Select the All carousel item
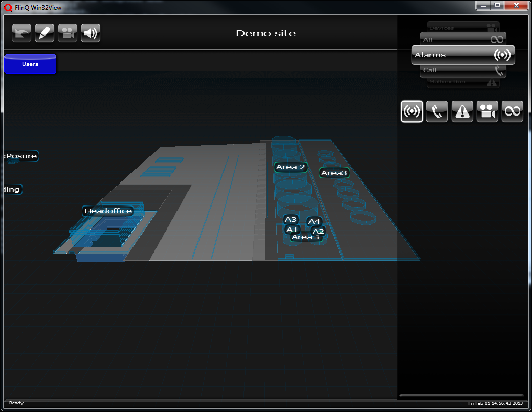The image size is (532, 412). coord(463,39)
